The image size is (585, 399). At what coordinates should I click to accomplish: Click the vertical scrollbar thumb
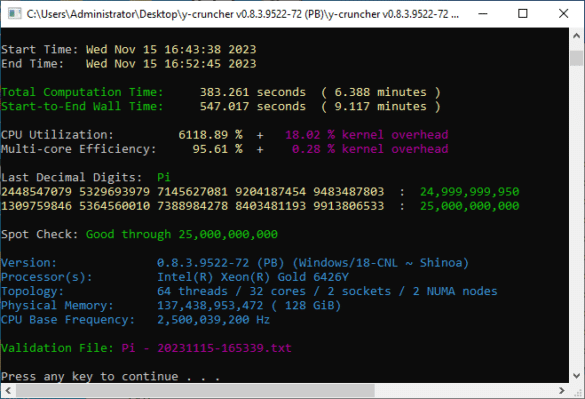576,58
